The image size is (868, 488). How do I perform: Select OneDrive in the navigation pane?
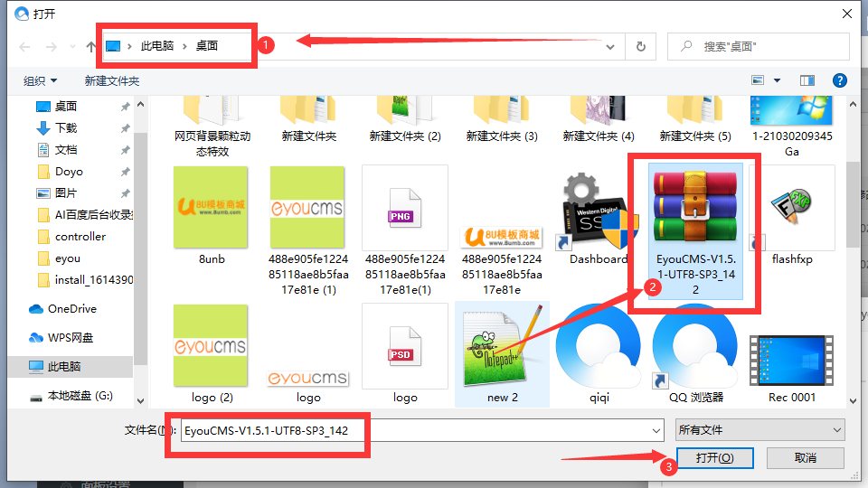[x=71, y=308]
